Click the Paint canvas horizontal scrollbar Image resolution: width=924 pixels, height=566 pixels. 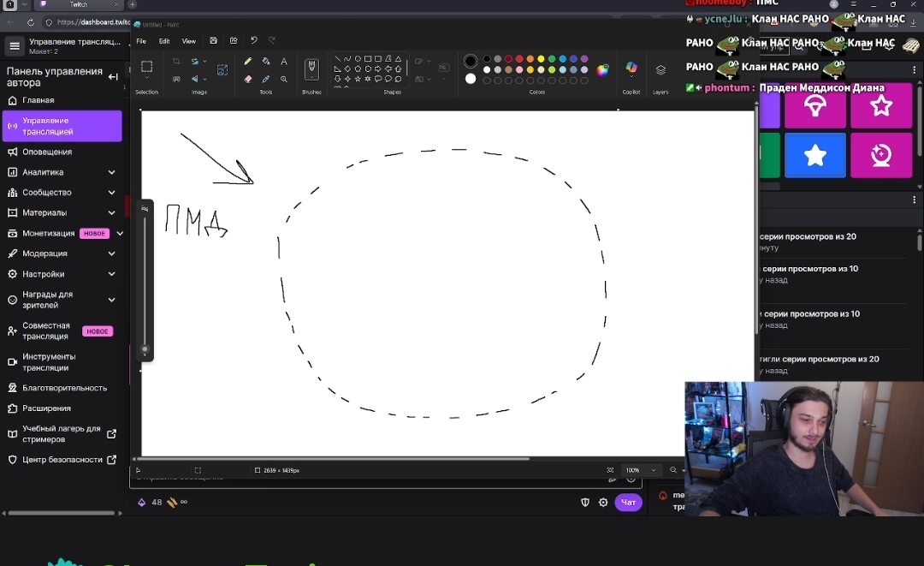coord(333,459)
